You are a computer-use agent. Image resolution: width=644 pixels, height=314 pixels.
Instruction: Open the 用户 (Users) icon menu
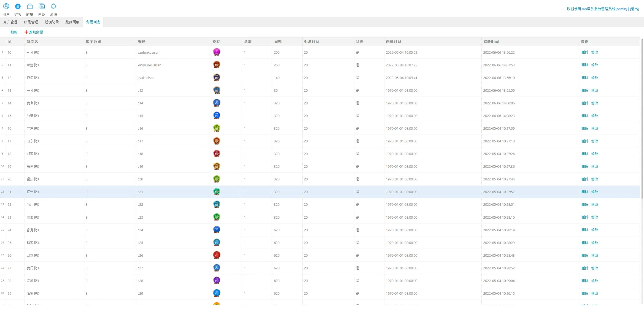tap(6, 6)
